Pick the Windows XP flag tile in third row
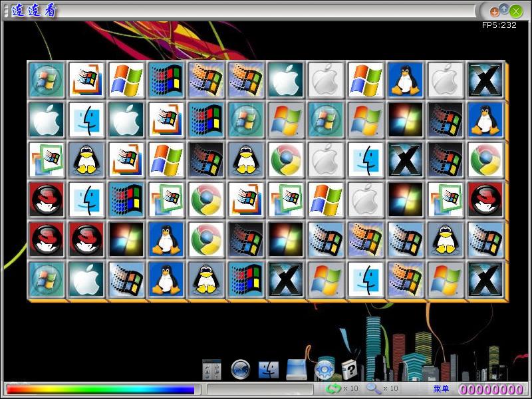Viewport: 532px width, 399px height. [166, 160]
